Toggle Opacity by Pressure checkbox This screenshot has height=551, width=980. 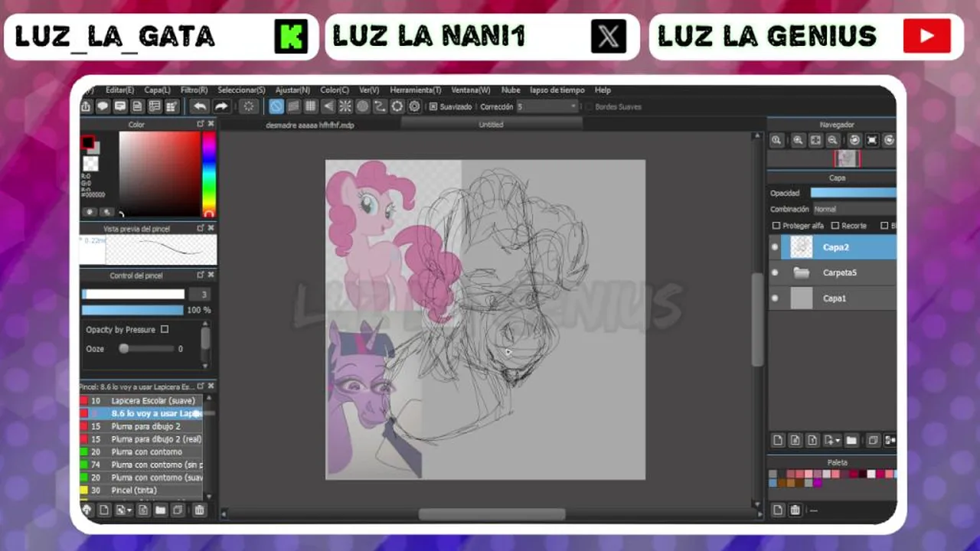click(164, 329)
